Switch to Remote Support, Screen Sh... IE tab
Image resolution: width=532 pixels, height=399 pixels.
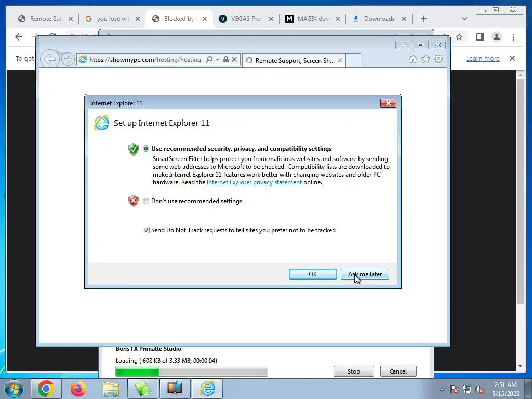tap(294, 60)
